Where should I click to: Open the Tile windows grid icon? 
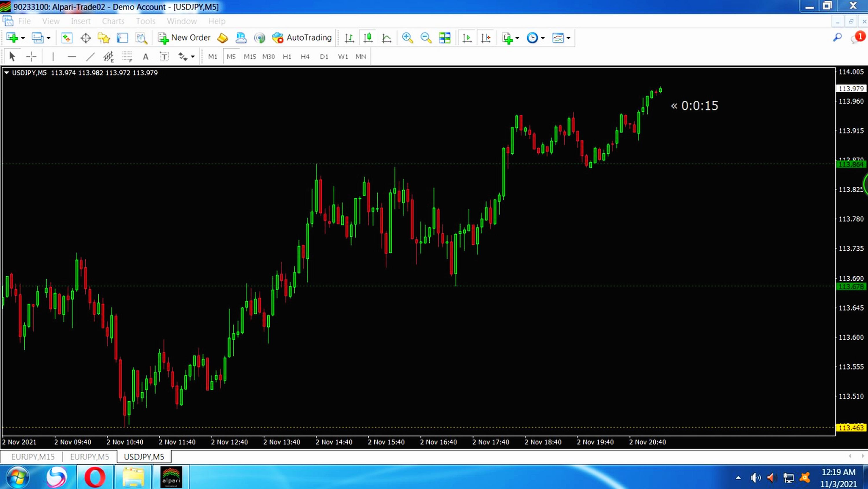click(x=444, y=38)
